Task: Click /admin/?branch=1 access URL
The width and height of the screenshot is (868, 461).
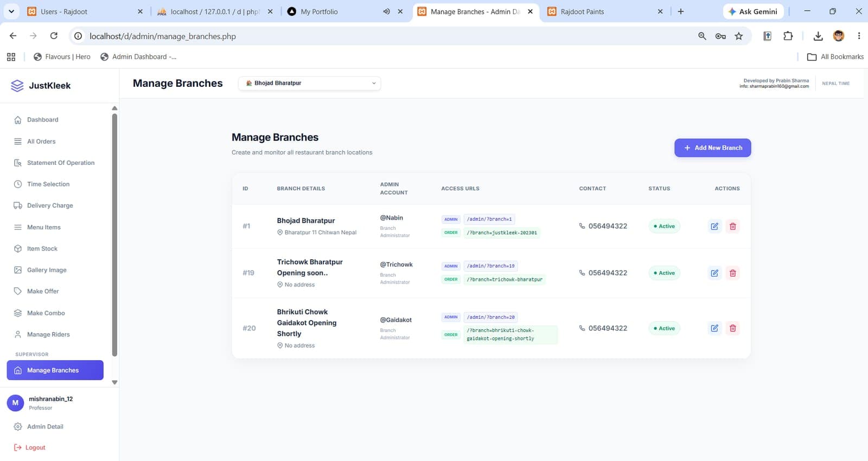Action: 489,219
